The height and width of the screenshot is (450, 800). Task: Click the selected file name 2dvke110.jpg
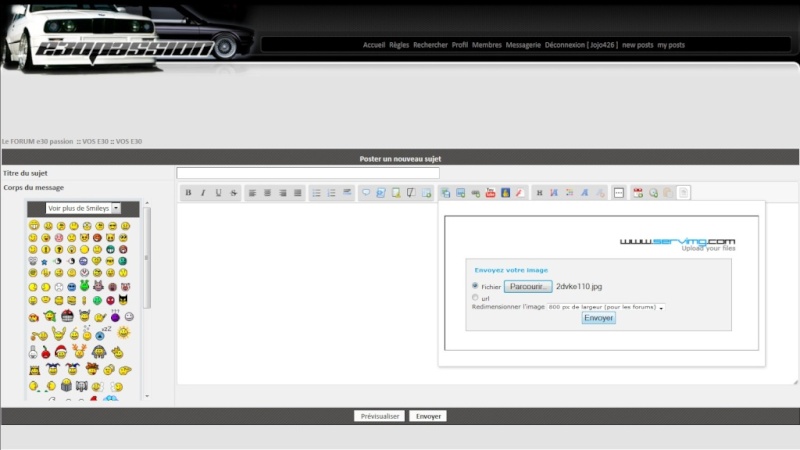tap(579, 286)
